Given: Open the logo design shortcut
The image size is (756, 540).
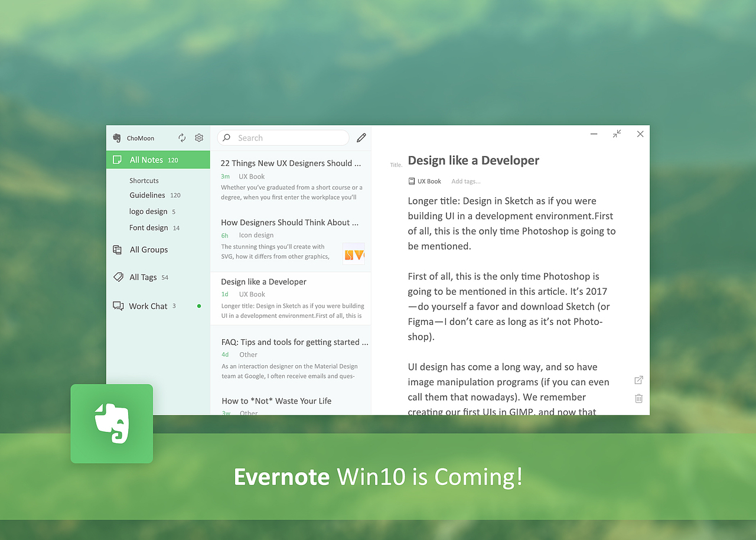Looking at the screenshot, I should pos(148,212).
